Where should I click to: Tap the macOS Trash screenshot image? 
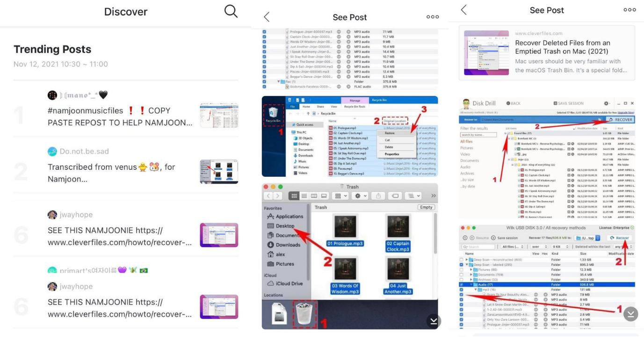pos(350,255)
